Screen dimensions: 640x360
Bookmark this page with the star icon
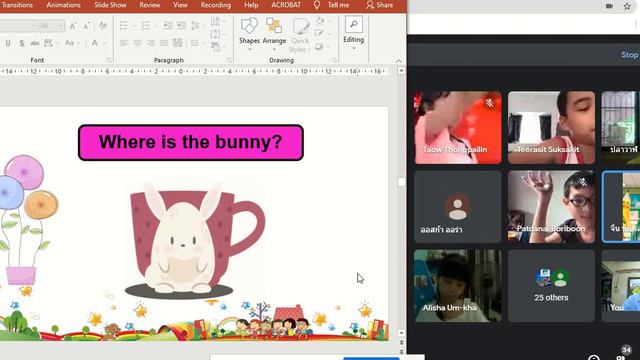(x=627, y=6)
